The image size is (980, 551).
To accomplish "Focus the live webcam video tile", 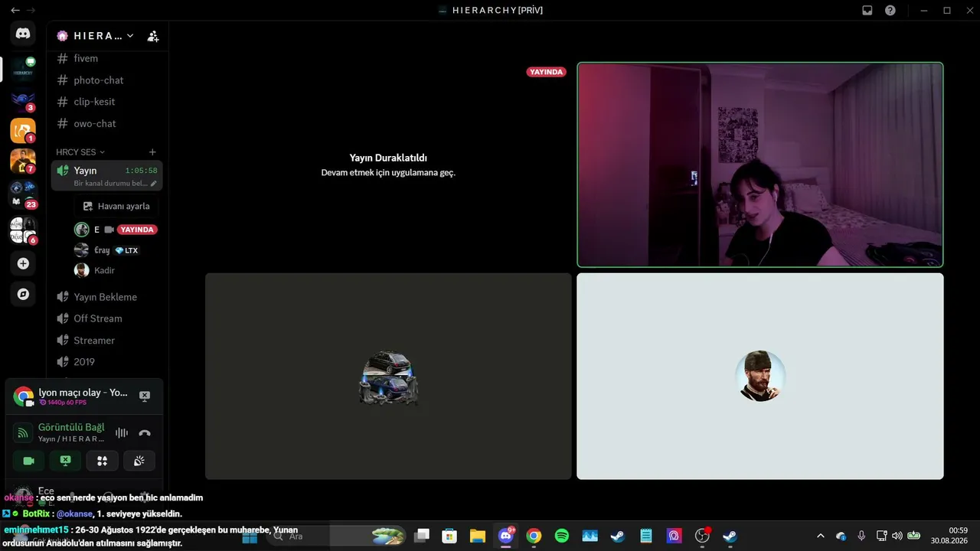I will (x=760, y=165).
